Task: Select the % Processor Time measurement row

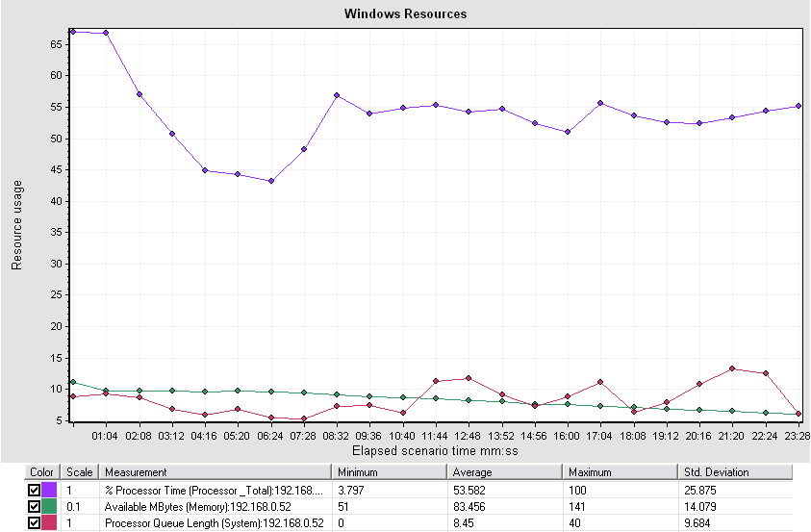Action: (409, 490)
